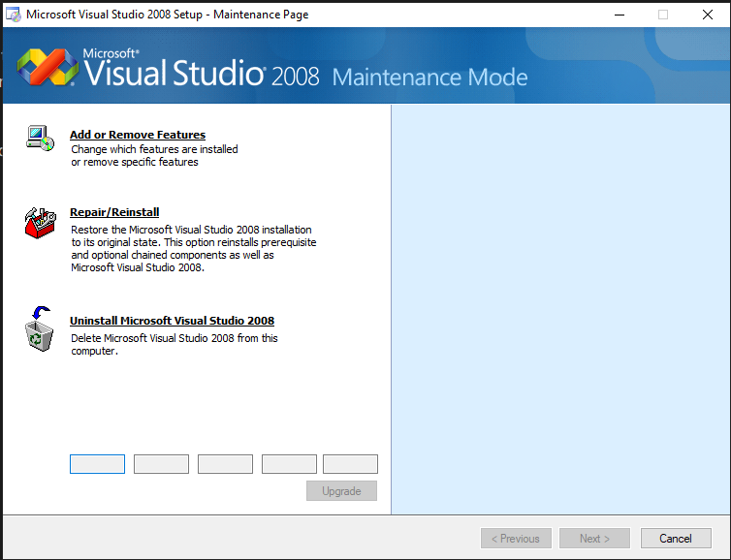Click the greyed-out Upgrade button
Image resolution: width=731 pixels, height=560 pixels.
coord(341,491)
